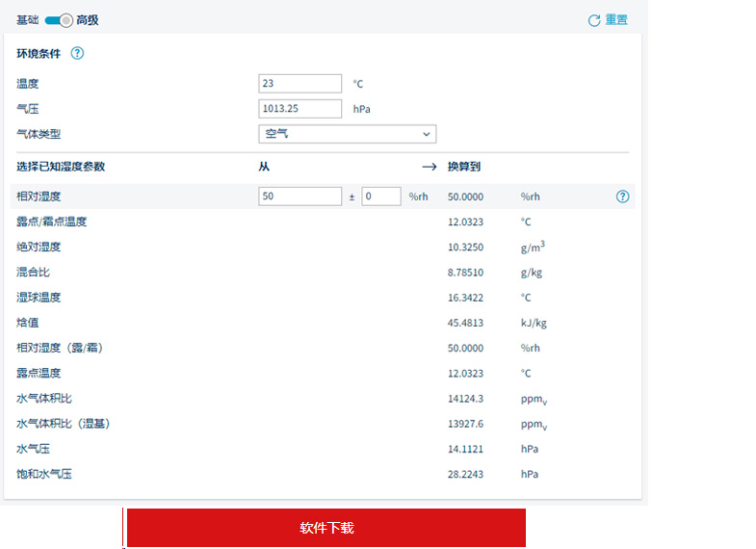Click the ± tolerance input field

tap(381, 196)
